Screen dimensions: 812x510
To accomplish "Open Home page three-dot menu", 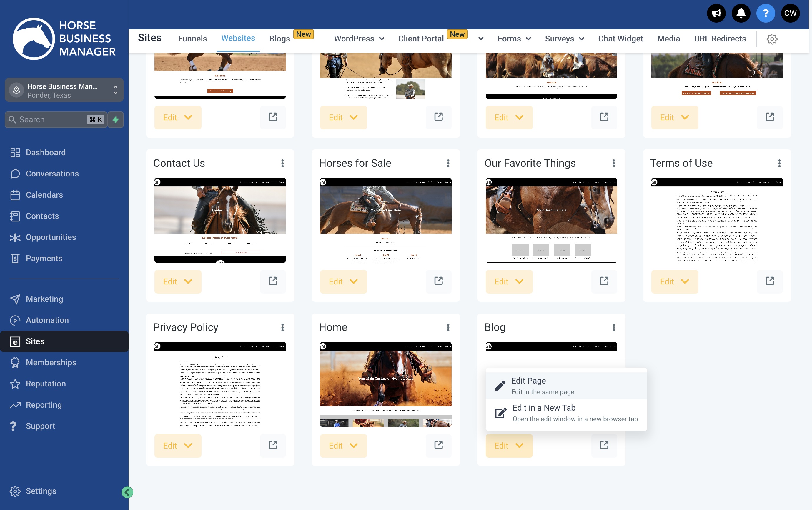I will (448, 328).
